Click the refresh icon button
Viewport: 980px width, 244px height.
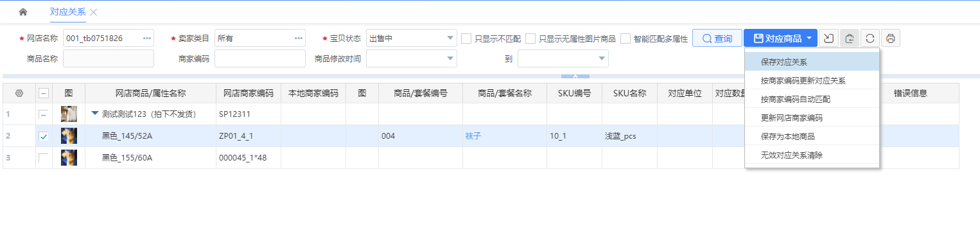(x=870, y=39)
